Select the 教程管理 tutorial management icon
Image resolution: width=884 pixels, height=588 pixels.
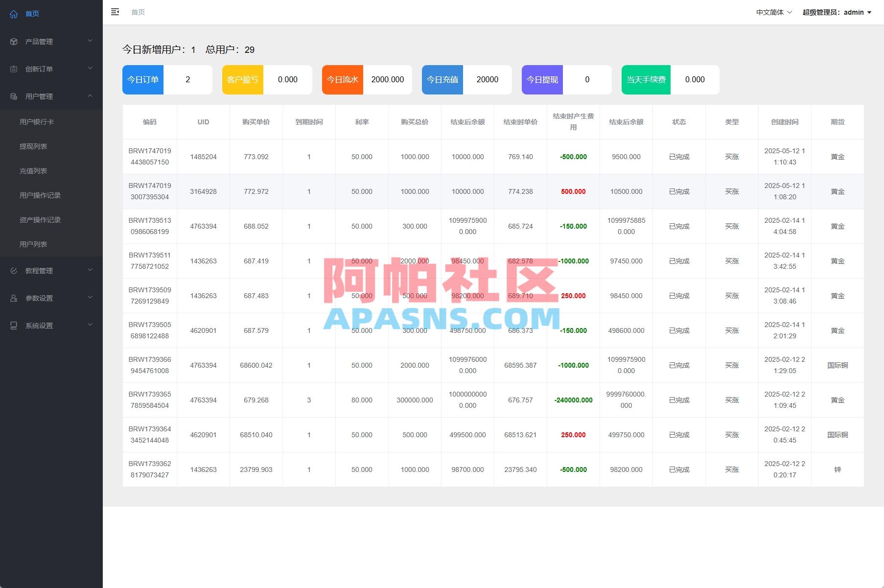[x=13, y=270]
